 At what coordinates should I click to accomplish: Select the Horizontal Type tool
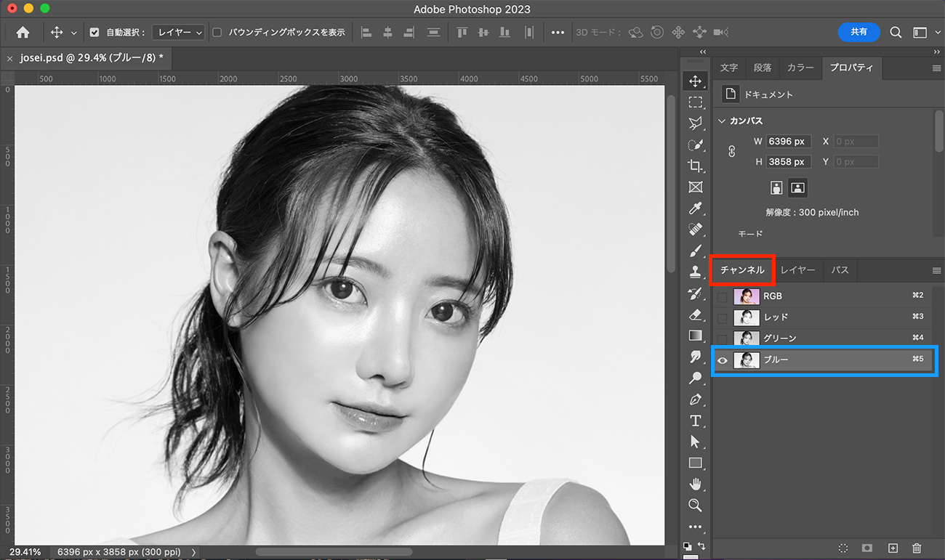pos(696,421)
